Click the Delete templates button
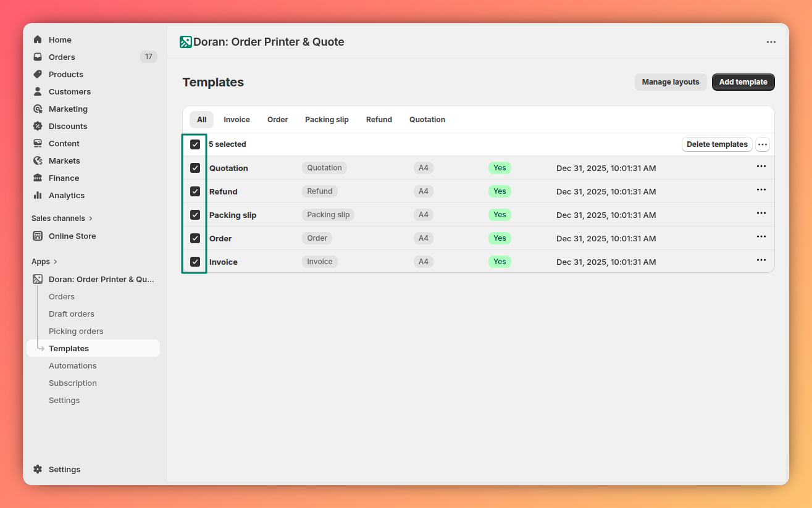The image size is (812, 508). (717, 144)
